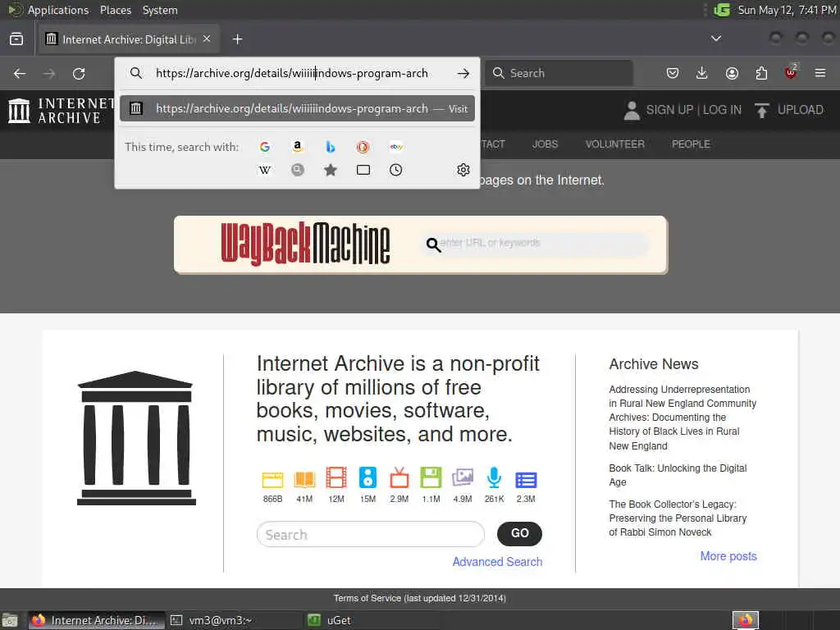The height and width of the screenshot is (630, 840).
Task: Open the System menu
Action: (x=160, y=10)
